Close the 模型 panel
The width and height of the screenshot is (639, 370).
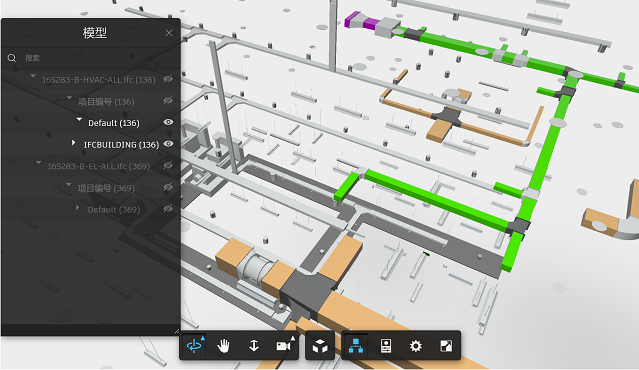coord(169,33)
